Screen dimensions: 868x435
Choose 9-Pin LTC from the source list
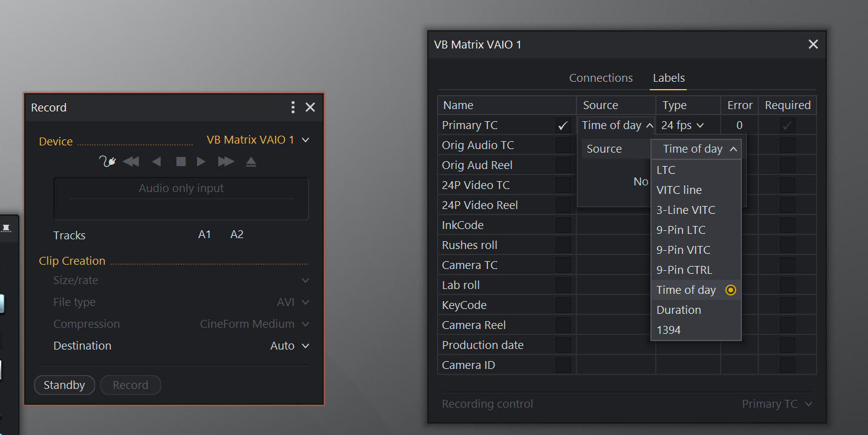[x=696, y=230]
